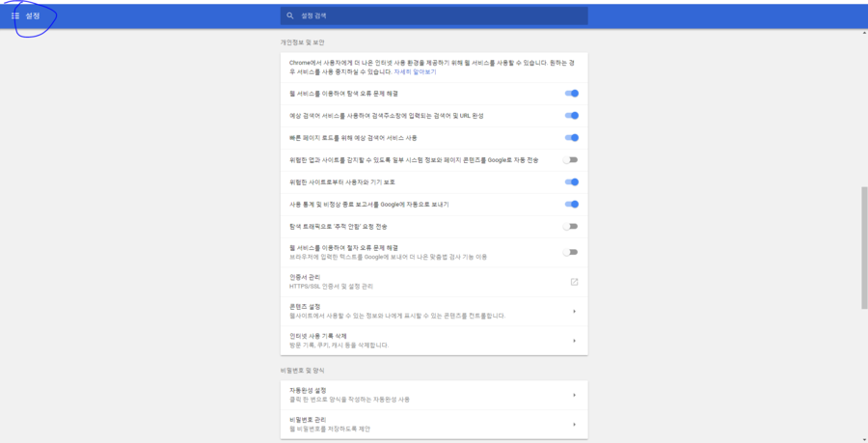Expand the 인터넷 사용 기록 삭제 arrow
Image resolution: width=868 pixels, height=443 pixels.
[x=574, y=341]
